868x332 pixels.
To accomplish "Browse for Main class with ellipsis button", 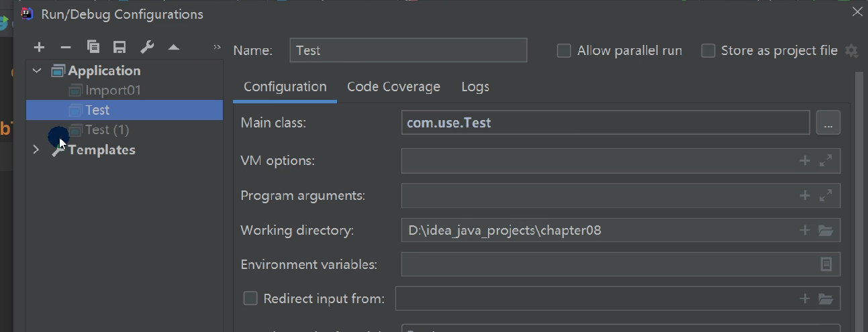I will 828,123.
